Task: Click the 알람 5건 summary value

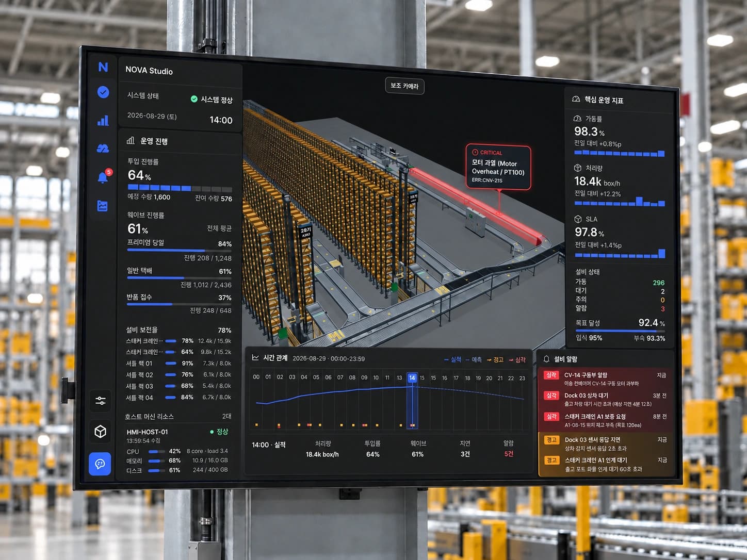Action: pos(509,454)
